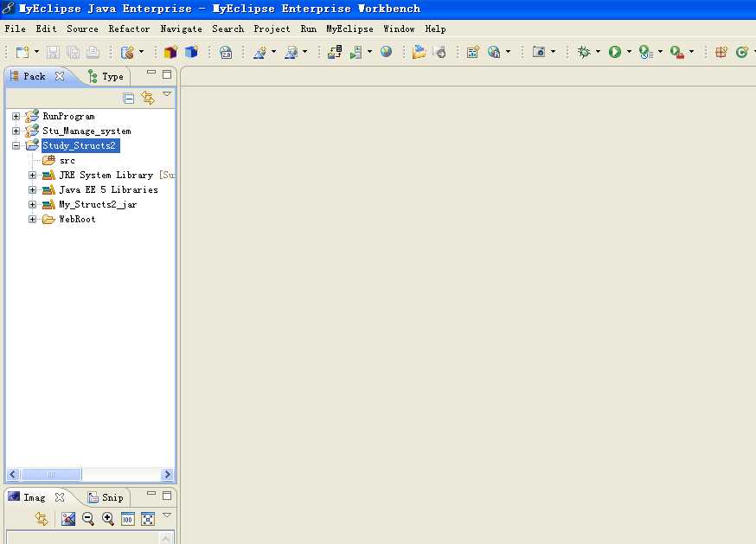Toggle link with selection in image preview
Viewport: 756px width, 544px height.
pos(42,519)
